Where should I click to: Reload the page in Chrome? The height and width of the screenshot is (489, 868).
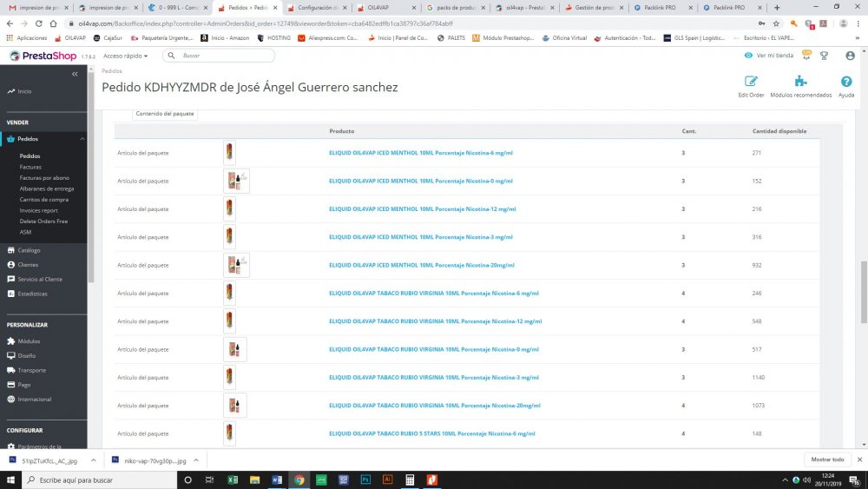point(39,23)
